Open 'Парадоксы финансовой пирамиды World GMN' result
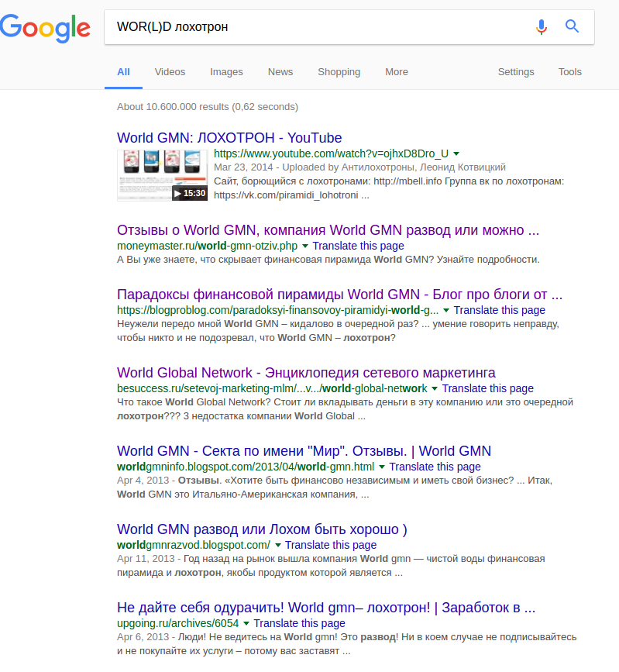The width and height of the screenshot is (619, 672). tap(339, 295)
